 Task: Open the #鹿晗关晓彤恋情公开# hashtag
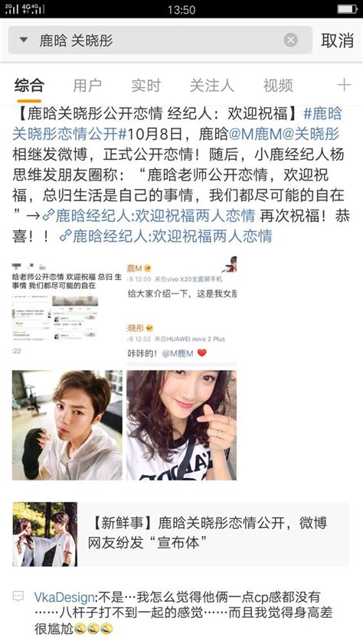[x=177, y=124]
